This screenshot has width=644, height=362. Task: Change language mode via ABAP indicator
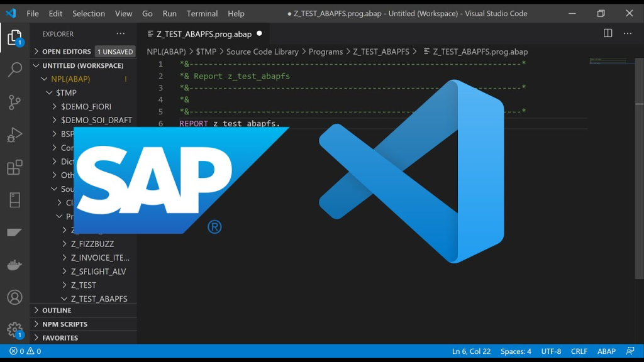606,351
